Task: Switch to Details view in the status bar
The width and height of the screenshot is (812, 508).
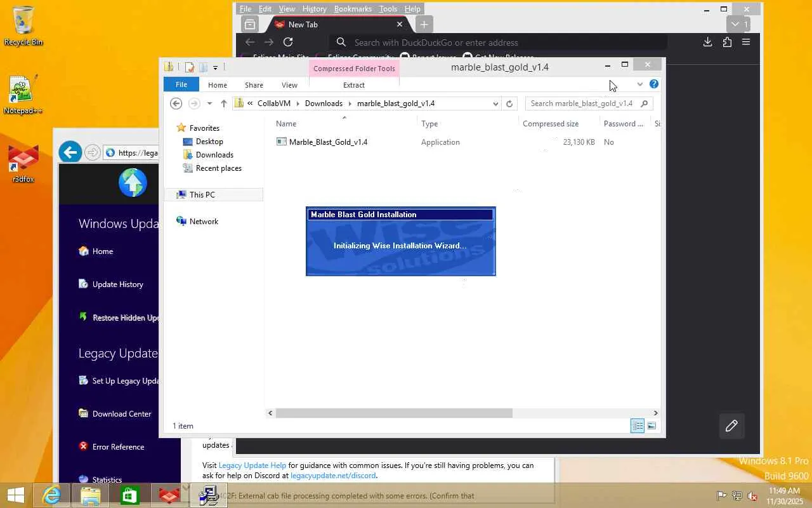Action: tap(638, 426)
